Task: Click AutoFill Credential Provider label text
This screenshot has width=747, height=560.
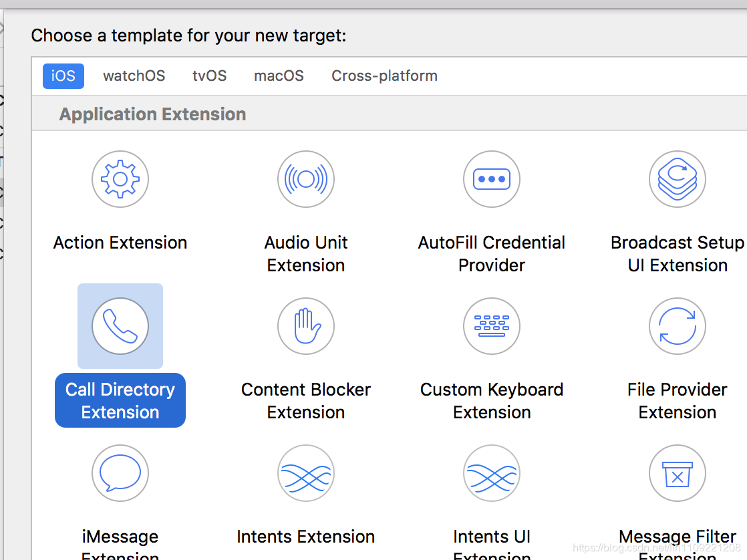Action: pos(492,253)
